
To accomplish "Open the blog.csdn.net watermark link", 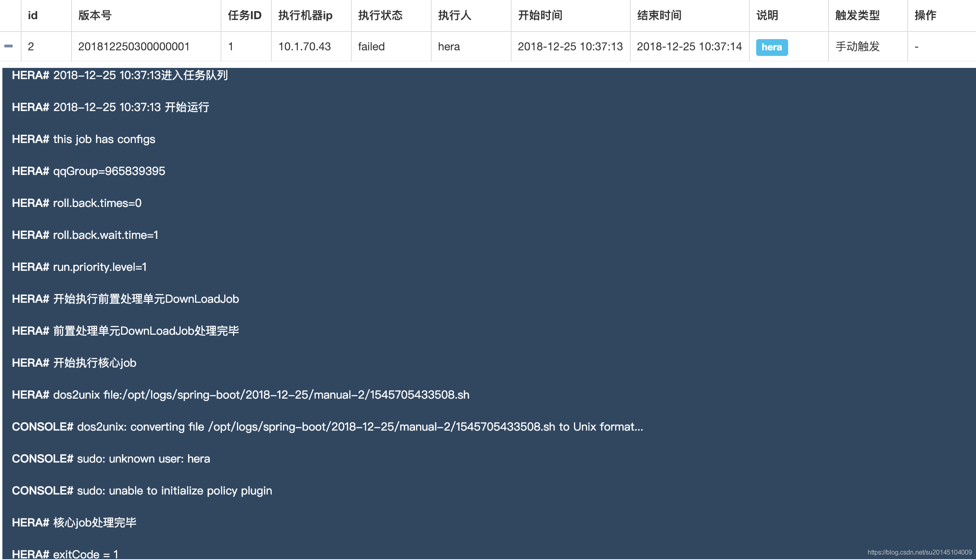I will click(x=919, y=552).
